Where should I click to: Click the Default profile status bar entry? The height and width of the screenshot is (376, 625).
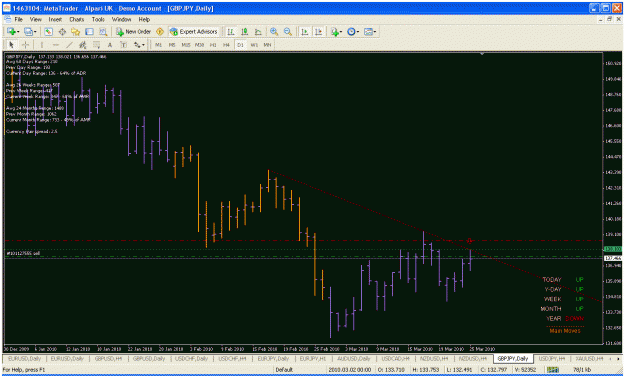(284, 370)
